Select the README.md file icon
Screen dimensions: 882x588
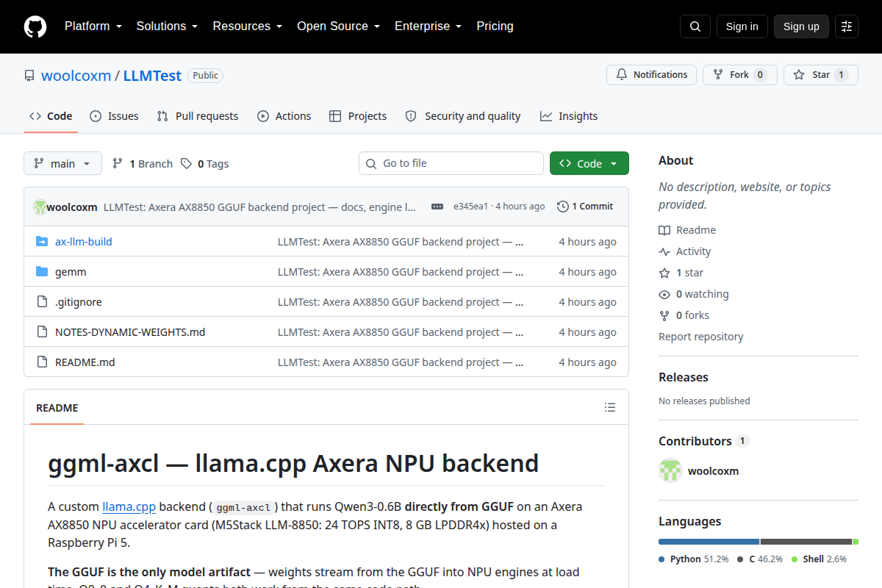pyautogui.click(x=42, y=362)
